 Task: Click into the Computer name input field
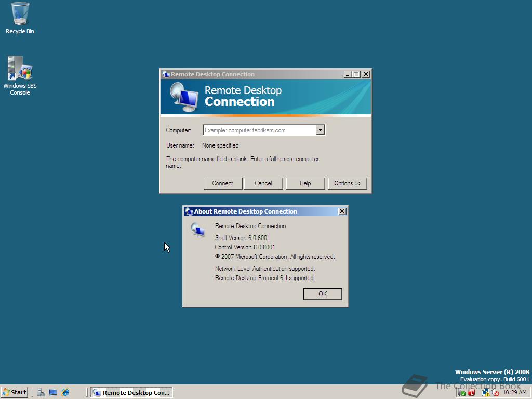(260, 130)
